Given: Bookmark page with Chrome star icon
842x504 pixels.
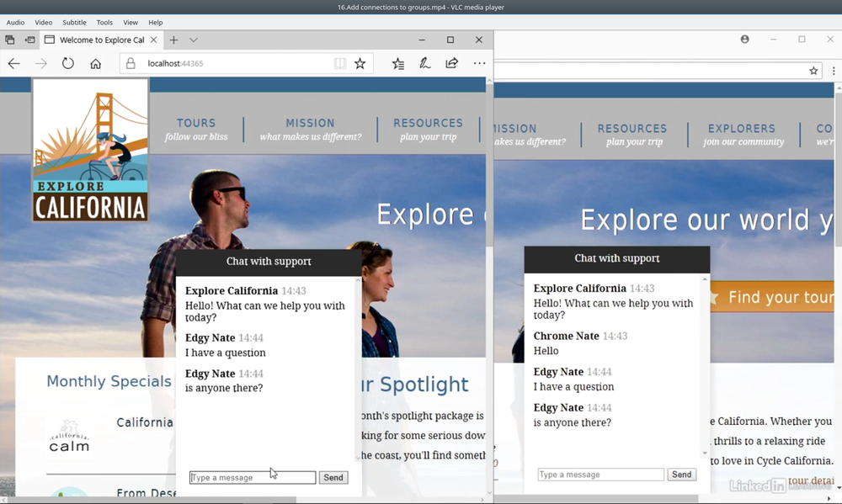Looking at the screenshot, I should click(813, 71).
